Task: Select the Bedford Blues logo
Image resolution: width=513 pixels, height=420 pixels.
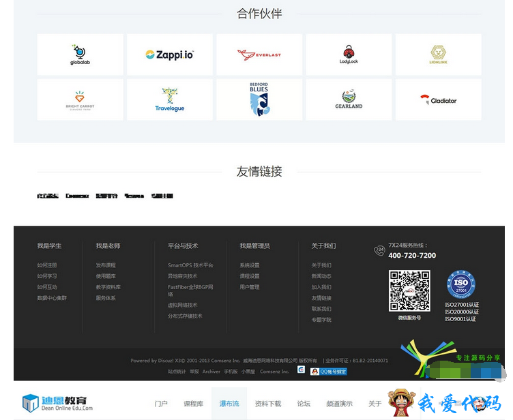Action: tap(259, 100)
